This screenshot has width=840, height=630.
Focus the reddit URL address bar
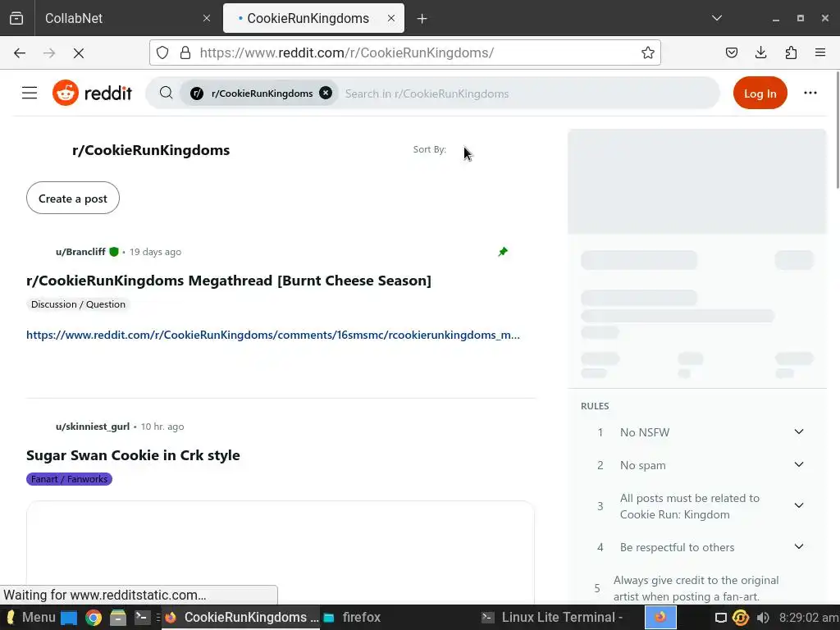405,52
